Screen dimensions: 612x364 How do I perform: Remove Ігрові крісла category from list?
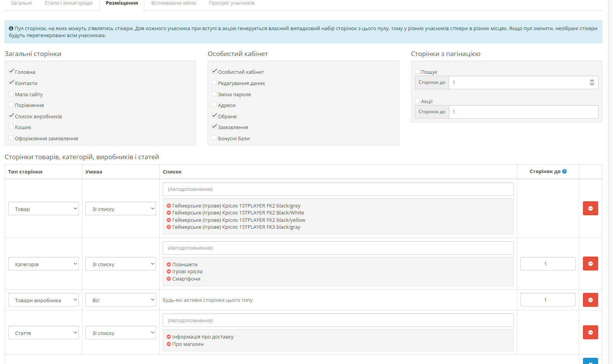169,272
